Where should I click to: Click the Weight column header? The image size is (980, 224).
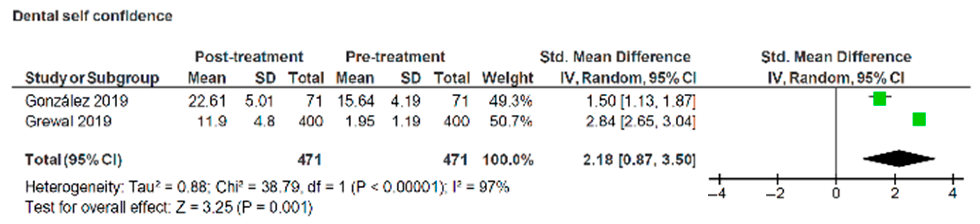click(x=507, y=78)
